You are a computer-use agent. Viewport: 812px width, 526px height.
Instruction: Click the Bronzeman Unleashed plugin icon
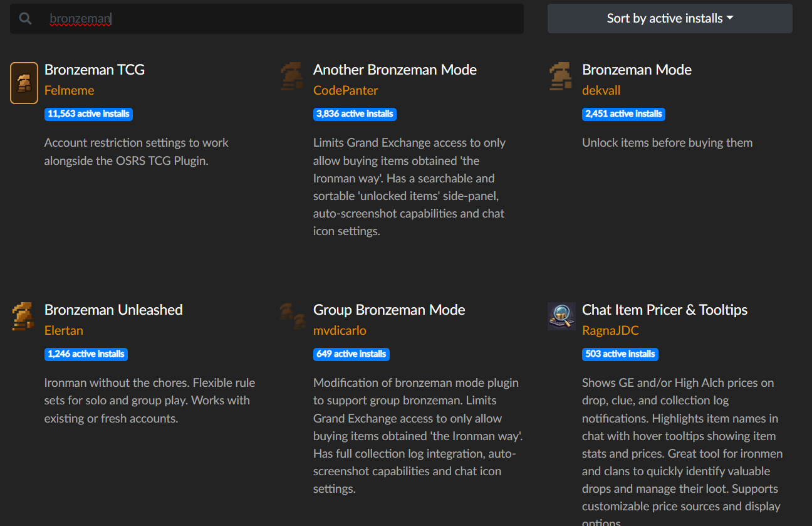point(23,316)
